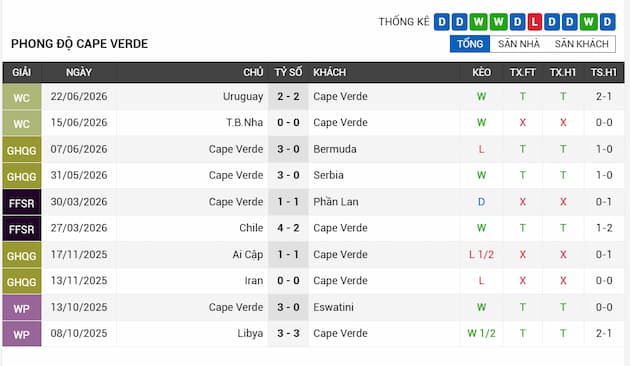Click the FFSR badge for 30/03/2026
Screen dimensions: 630x366
click(x=22, y=202)
